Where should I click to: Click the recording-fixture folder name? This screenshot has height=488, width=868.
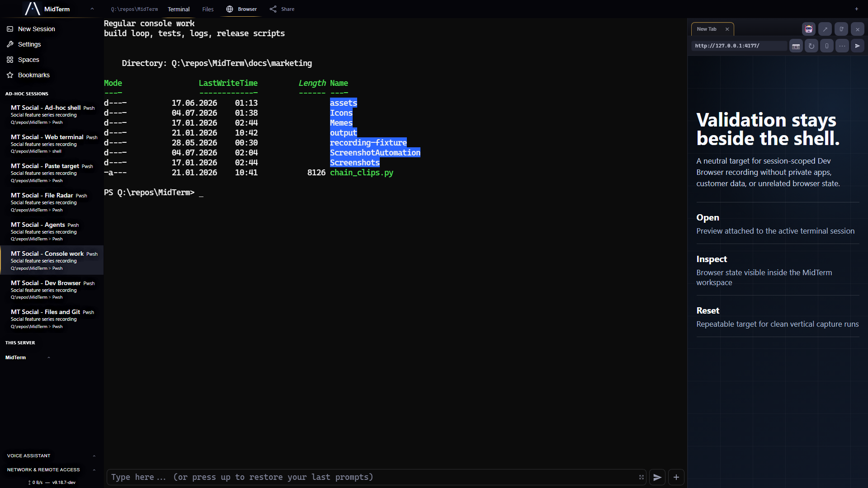tap(368, 143)
